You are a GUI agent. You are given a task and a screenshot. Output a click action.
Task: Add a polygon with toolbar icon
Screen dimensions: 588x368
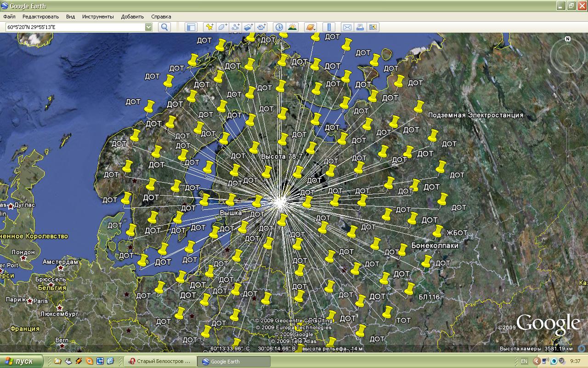pos(222,27)
